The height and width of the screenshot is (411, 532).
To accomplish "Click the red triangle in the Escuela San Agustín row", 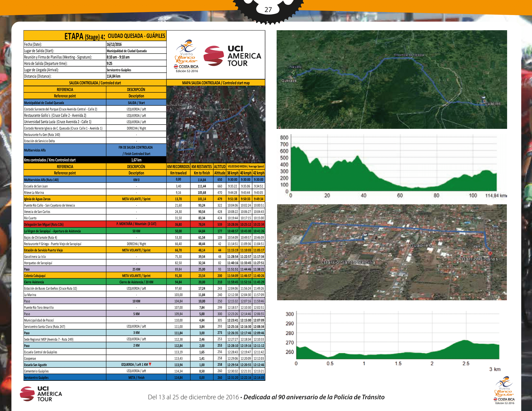I will (150, 364).
